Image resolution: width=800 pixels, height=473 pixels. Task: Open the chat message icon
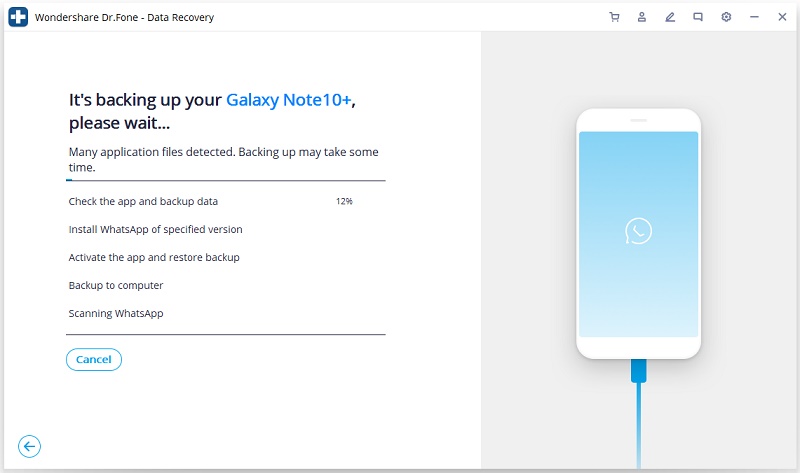[x=698, y=17]
